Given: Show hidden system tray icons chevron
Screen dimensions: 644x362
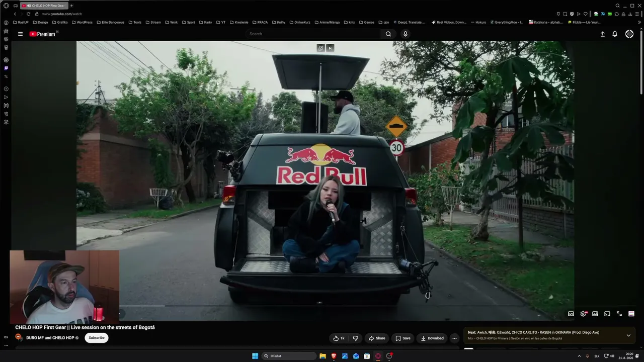Looking at the screenshot, I should tap(579, 356).
